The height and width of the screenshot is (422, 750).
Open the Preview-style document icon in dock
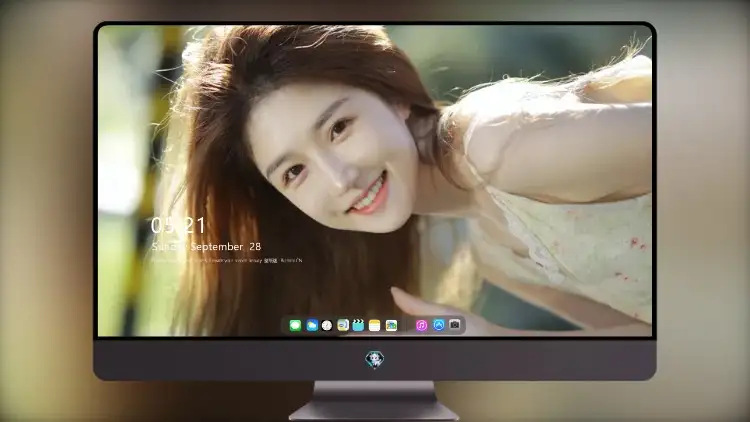(x=343, y=325)
